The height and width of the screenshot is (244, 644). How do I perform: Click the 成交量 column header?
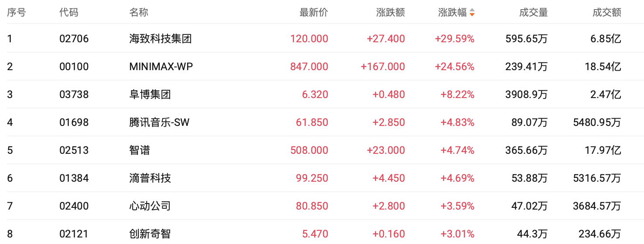533,13
